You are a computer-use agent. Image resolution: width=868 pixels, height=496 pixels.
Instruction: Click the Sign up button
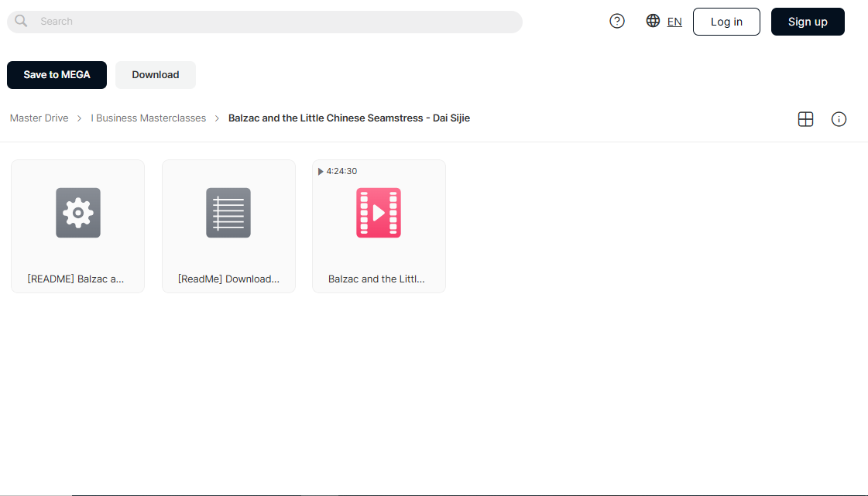coord(808,22)
